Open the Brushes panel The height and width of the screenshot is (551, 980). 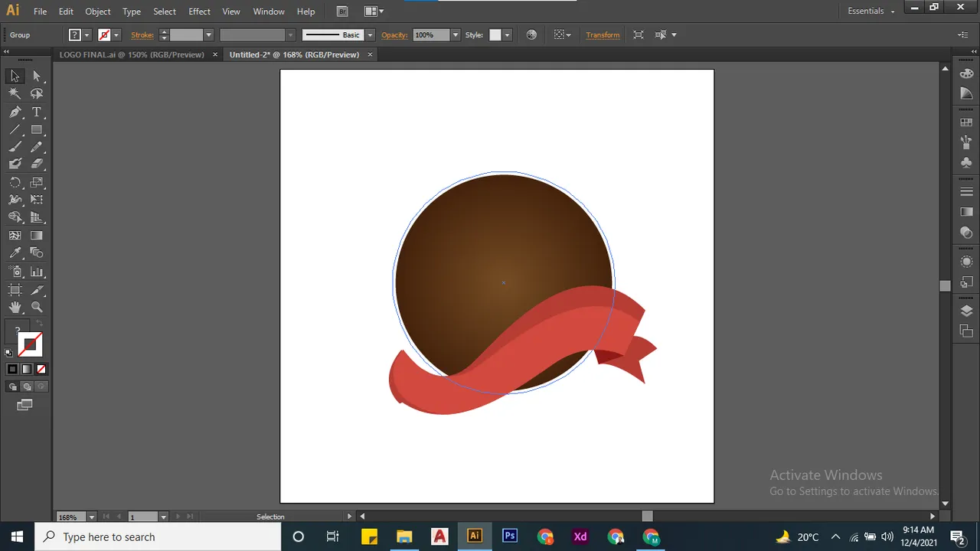966,142
